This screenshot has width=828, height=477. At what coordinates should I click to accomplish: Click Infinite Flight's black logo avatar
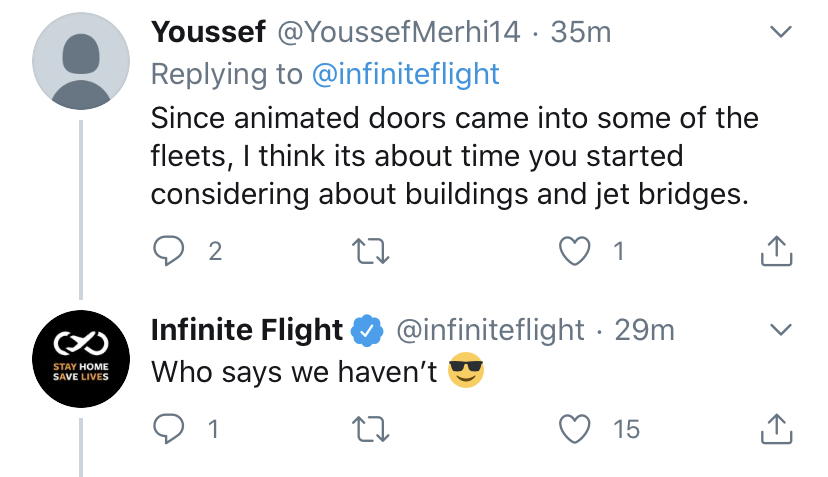(x=81, y=357)
